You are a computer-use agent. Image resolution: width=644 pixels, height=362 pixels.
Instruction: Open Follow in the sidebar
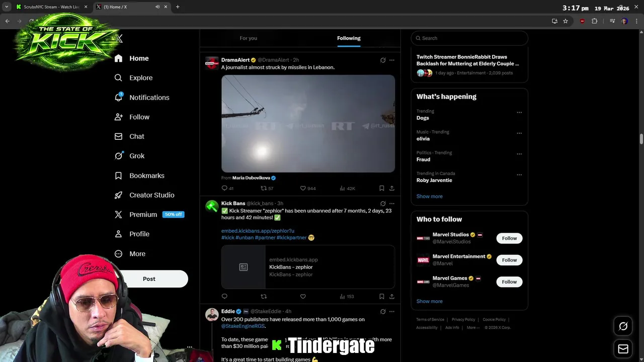[x=132, y=117]
